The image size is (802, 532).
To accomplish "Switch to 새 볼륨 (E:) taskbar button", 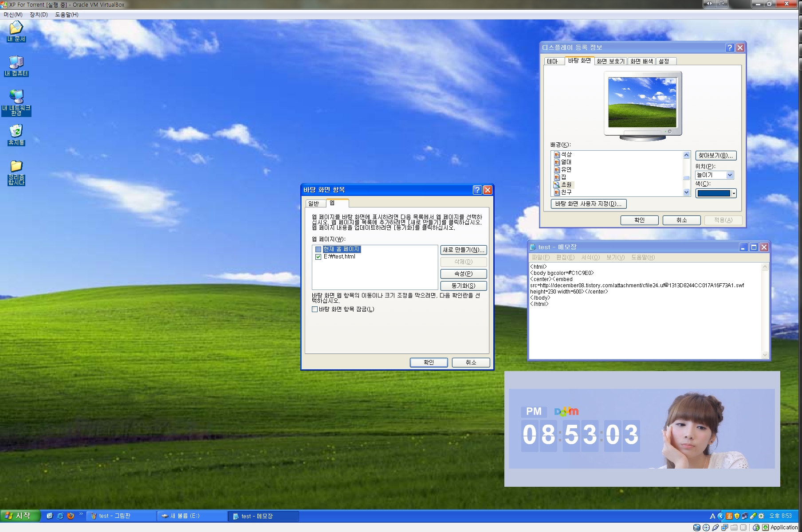I will (192, 516).
